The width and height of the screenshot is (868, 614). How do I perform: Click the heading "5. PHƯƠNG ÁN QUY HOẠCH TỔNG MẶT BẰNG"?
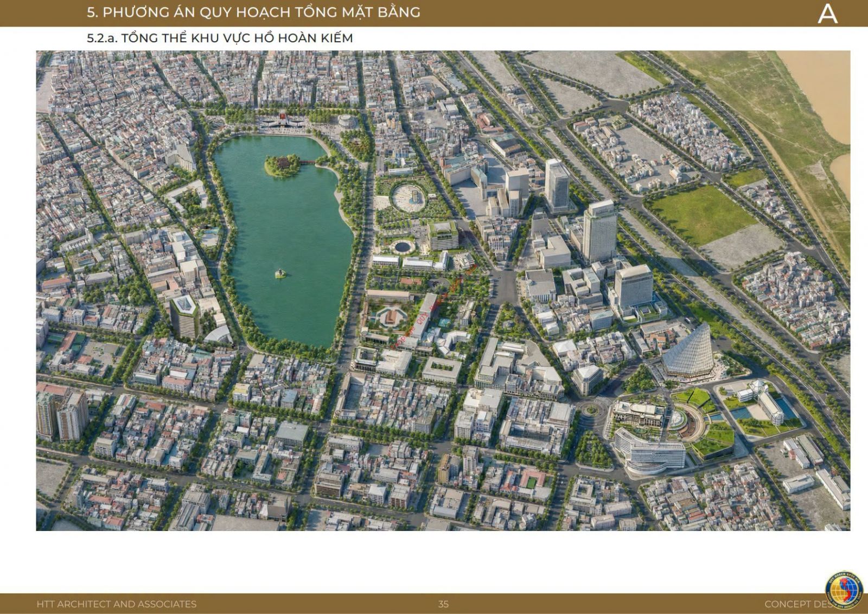click(x=253, y=12)
